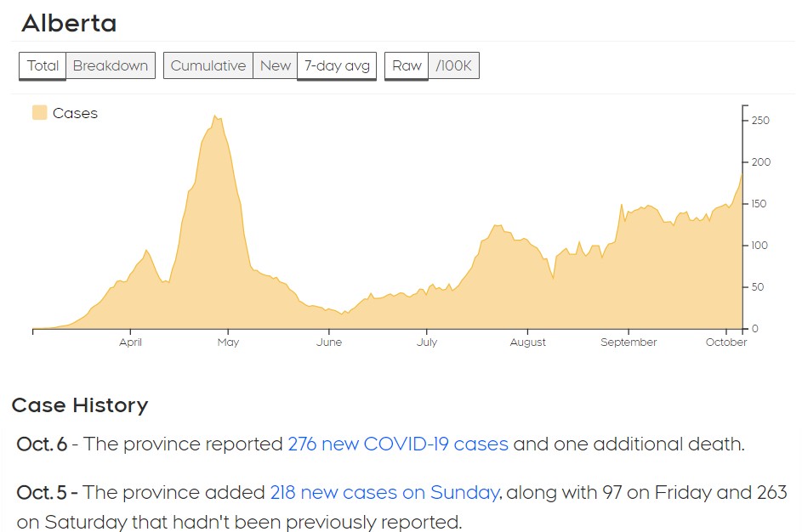Choose the 7-day avg option
Image resolution: width=802 pixels, height=532 pixels.
[x=337, y=66]
